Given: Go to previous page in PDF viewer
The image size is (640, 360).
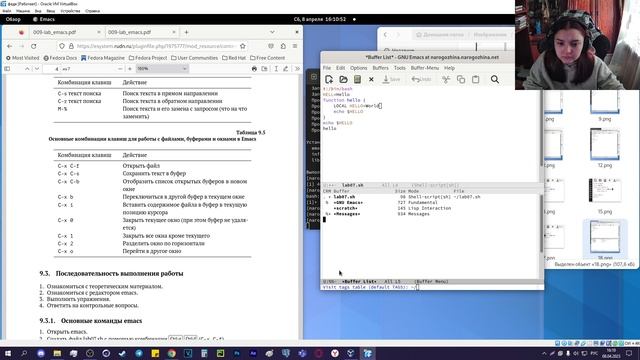Looking at the screenshot, I should coord(27,69).
